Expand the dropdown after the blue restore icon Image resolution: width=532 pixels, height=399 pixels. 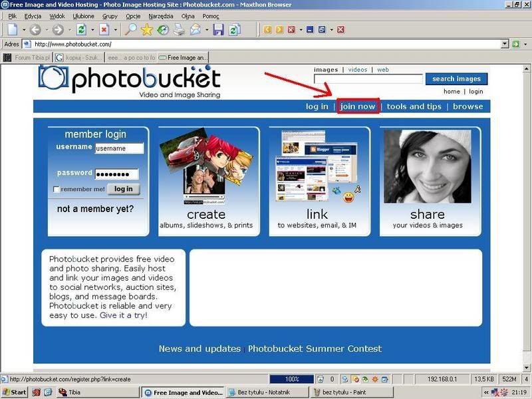[x=331, y=30]
